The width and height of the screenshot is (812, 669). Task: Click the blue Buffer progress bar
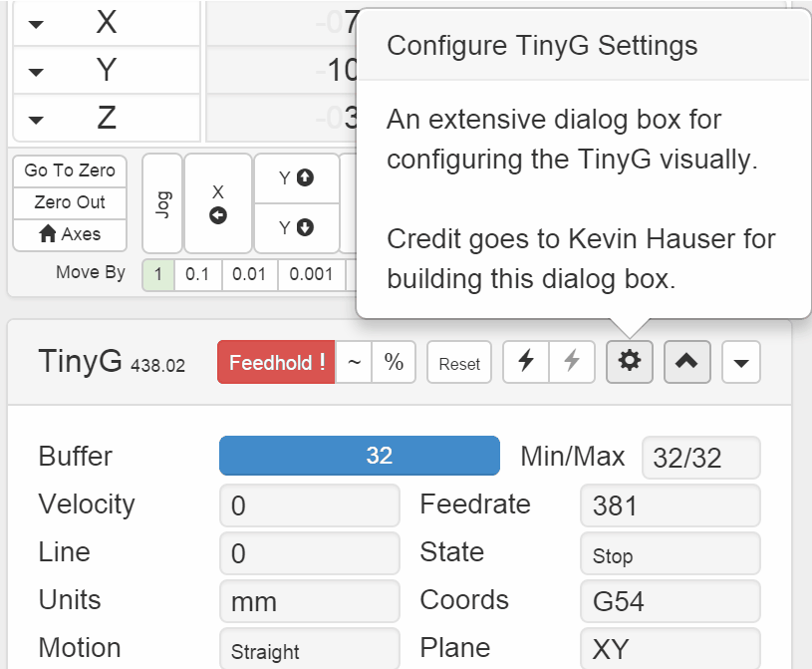point(359,456)
